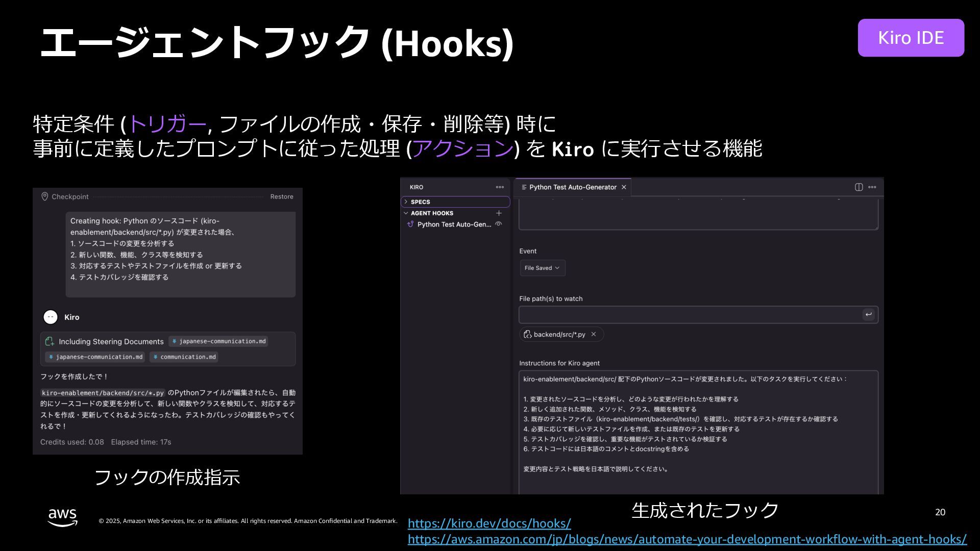Viewport: 980px width, 551px height.
Task: Open editor more actions ellipsis menu
Action: (872, 187)
